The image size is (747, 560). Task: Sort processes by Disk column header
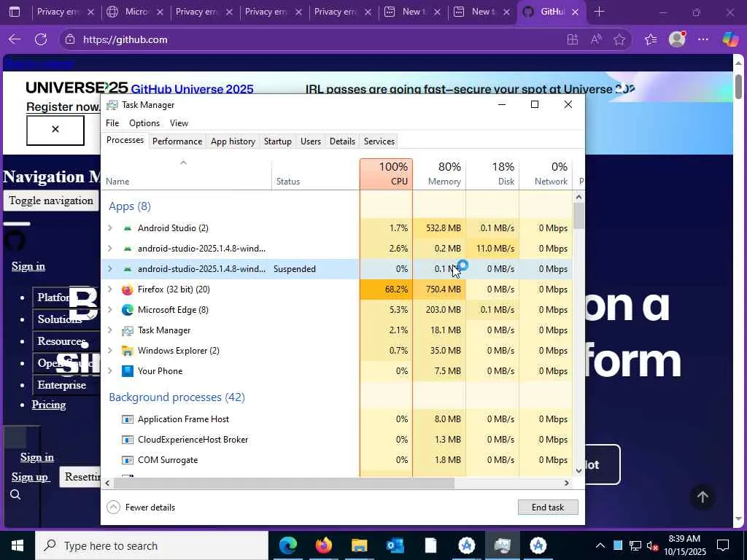point(493,174)
